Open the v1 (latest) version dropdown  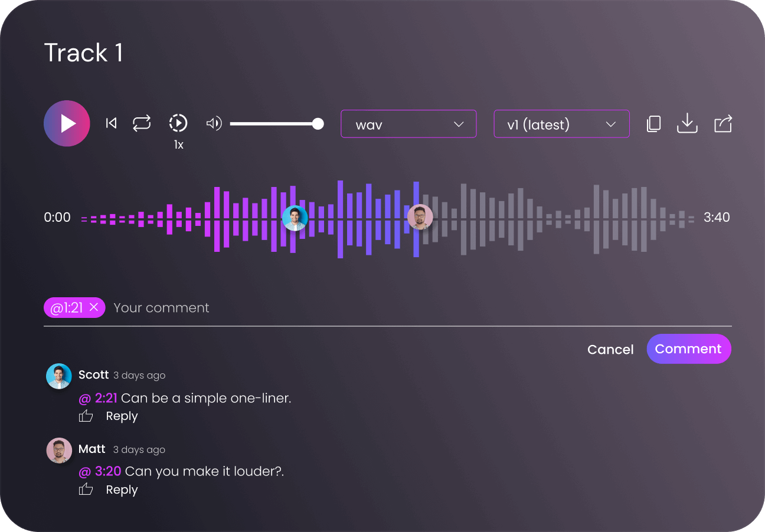coord(561,124)
